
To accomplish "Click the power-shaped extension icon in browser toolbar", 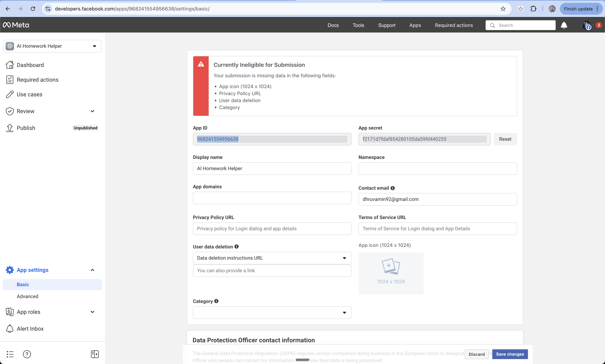I will pos(521,9).
